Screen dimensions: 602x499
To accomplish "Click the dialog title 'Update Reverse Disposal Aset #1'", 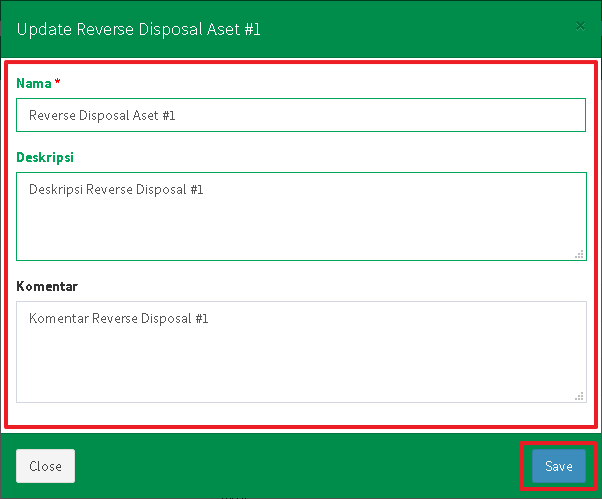I will 138,29.
